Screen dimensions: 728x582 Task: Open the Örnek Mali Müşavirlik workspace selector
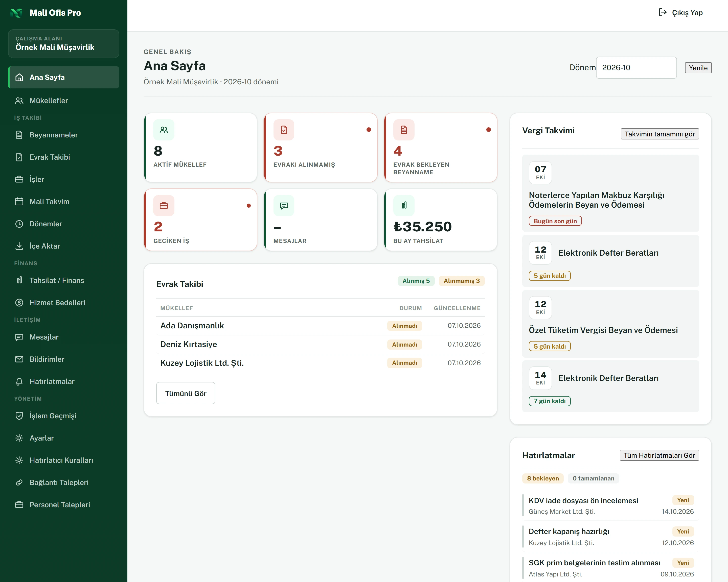(64, 43)
